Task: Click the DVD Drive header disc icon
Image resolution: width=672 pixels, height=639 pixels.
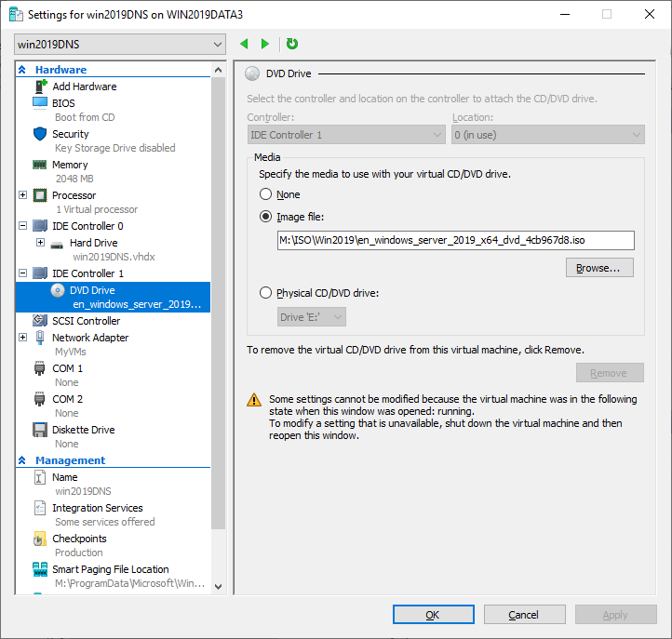Action: tap(252, 73)
